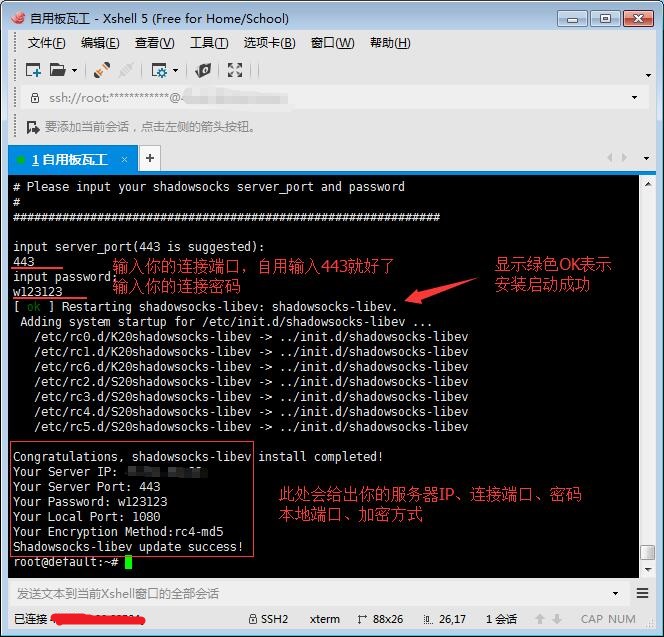This screenshot has width=664, height=637.
Task: Click 'CAP' indicator in status bar
Action: (592, 619)
